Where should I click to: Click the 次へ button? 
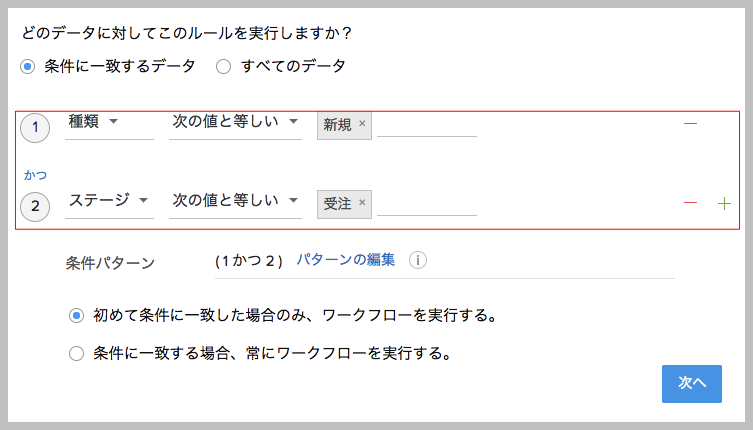tap(691, 383)
